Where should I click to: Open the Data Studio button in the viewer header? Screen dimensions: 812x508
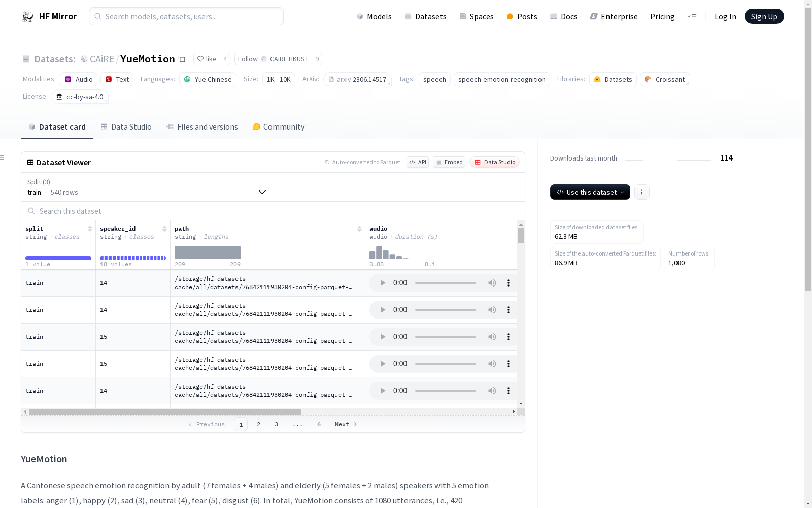(x=495, y=162)
